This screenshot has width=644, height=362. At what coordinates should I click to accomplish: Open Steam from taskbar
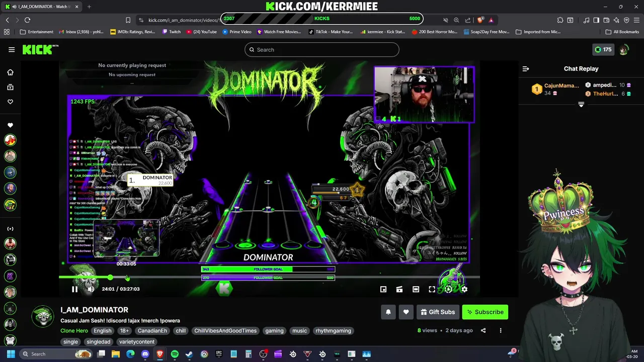coord(189,354)
